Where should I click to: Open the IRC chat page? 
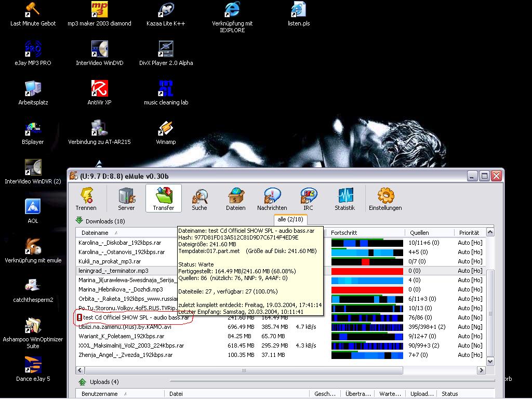click(x=308, y=198)
